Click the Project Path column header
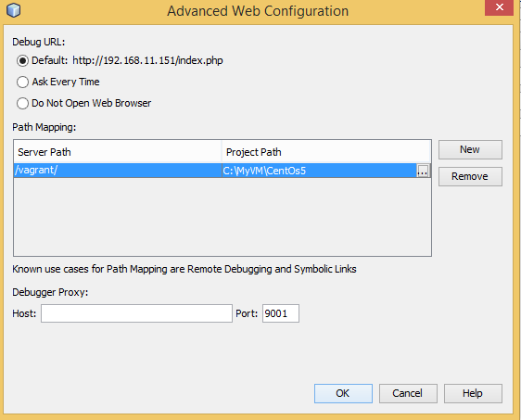 (326, 152)
